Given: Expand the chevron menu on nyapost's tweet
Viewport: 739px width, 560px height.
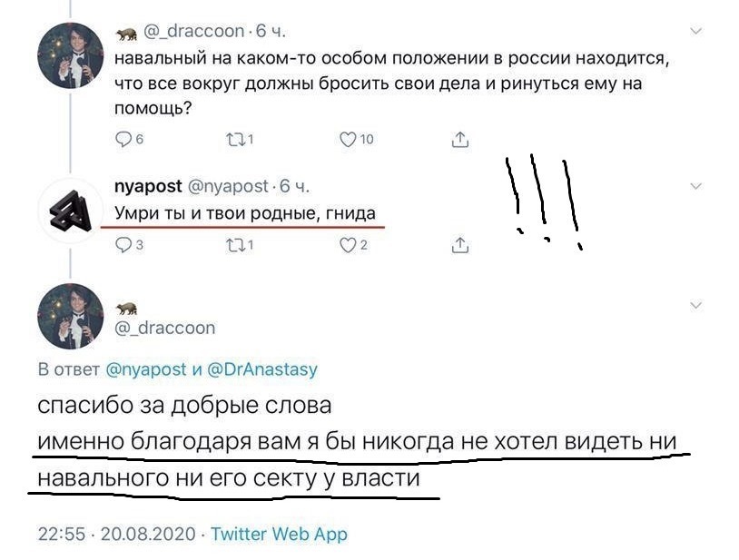Looking at the screenshot, I should [x=696, y=187].
